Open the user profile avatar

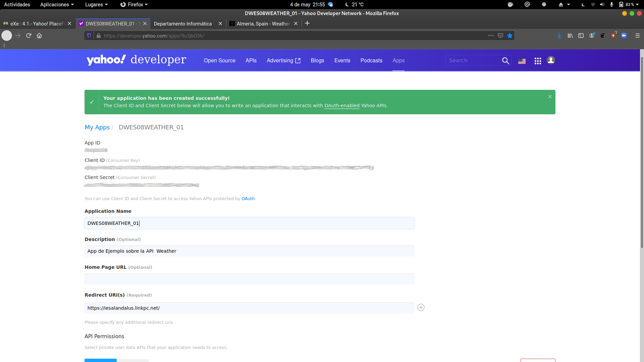coord(551,60)
